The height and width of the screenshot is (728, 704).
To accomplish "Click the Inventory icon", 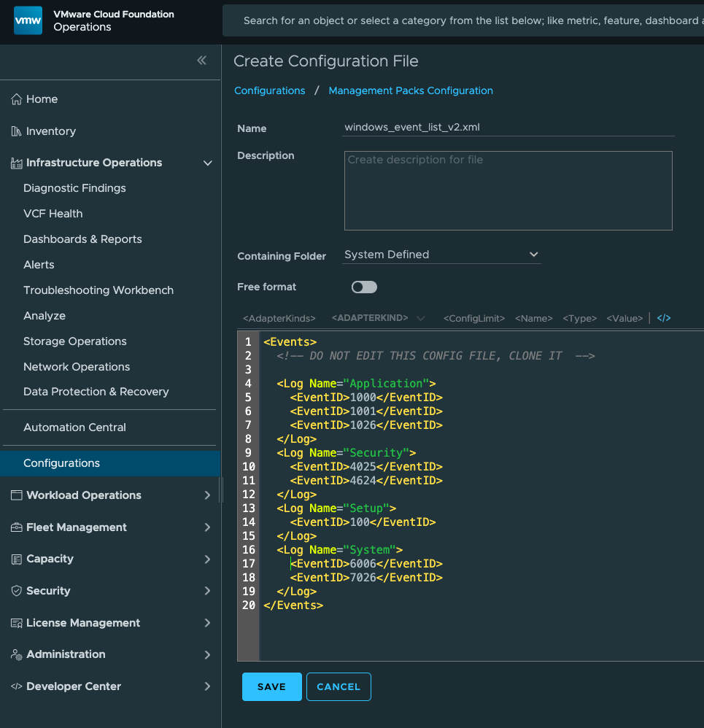I will click(16, 131).
